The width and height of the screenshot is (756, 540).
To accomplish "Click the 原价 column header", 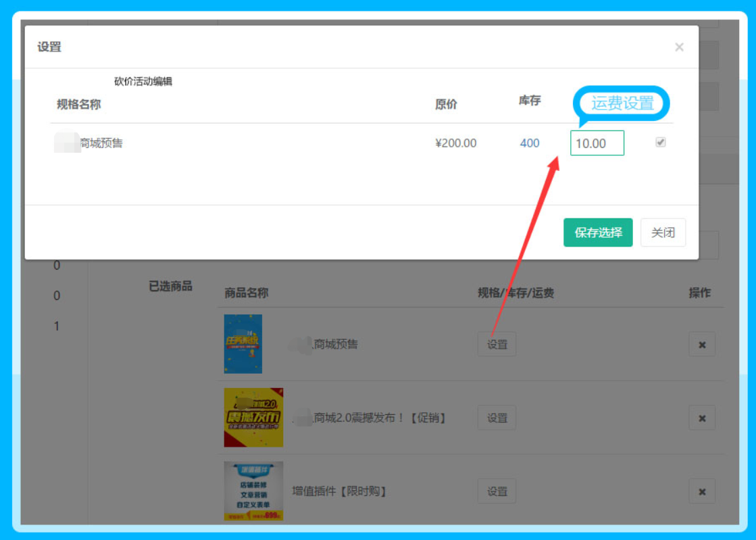I will click(446, 104).
